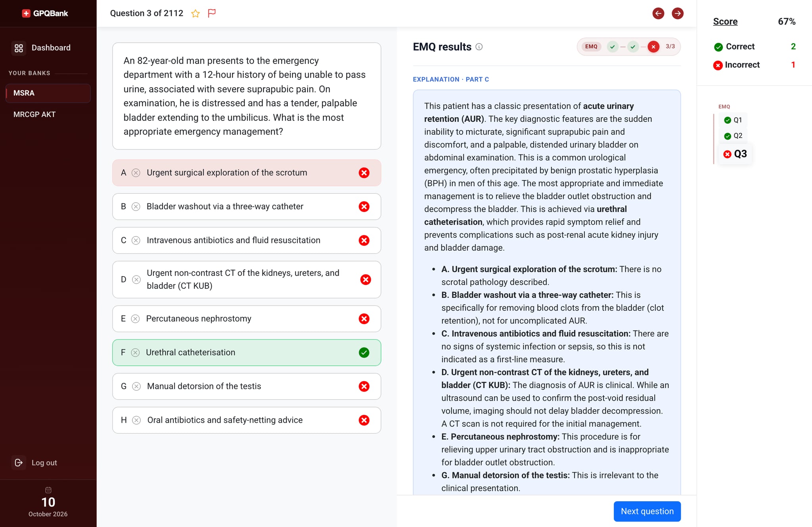Click the question stem text box
The height and width of the screenshot is (527, 812).
247,96
